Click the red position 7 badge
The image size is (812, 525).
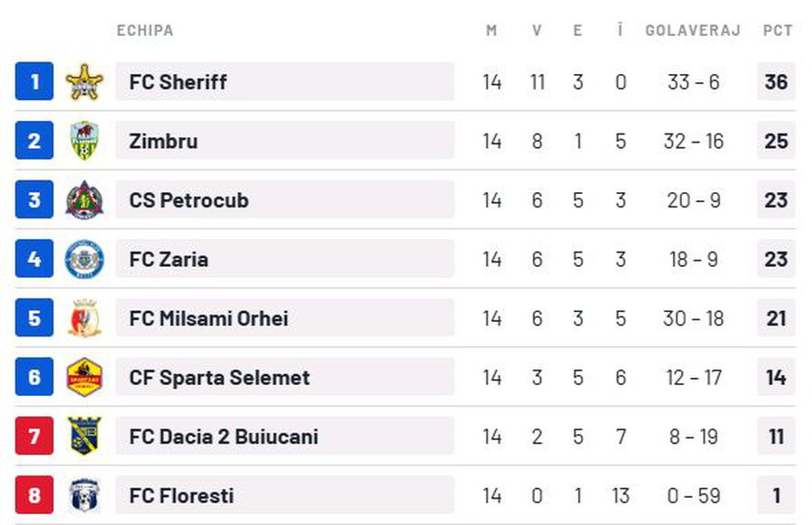click(34, 437)
